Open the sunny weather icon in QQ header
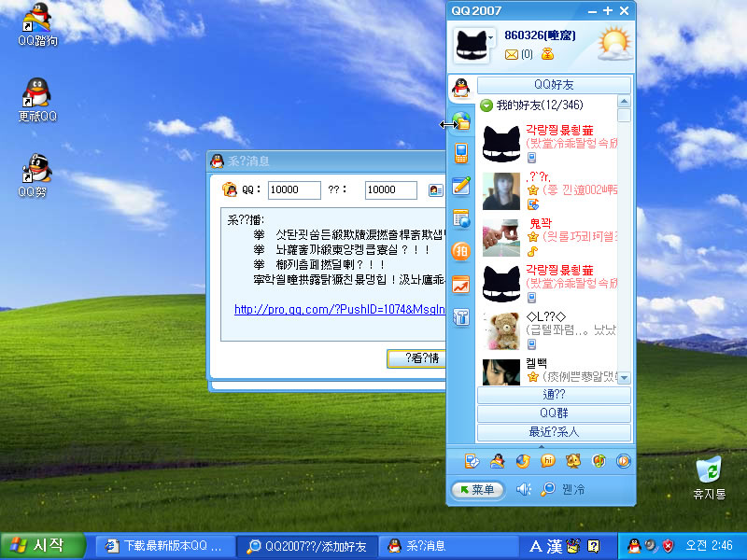 pyautogui.click(x=614, y=44)
